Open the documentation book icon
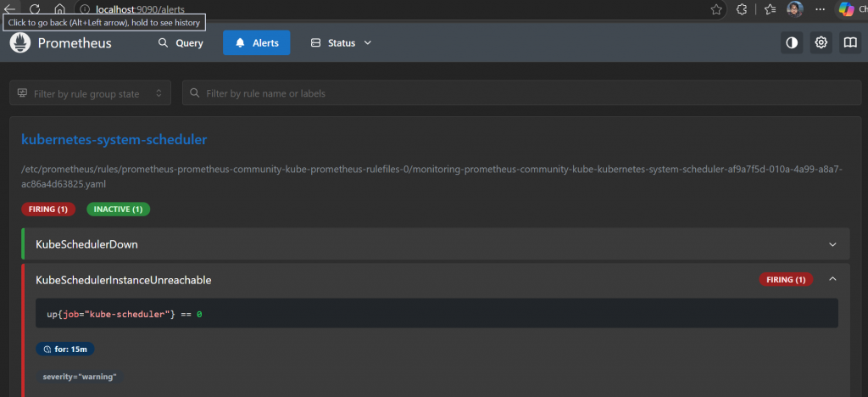Viewport: 868px width, 397px height. (850, 42)
